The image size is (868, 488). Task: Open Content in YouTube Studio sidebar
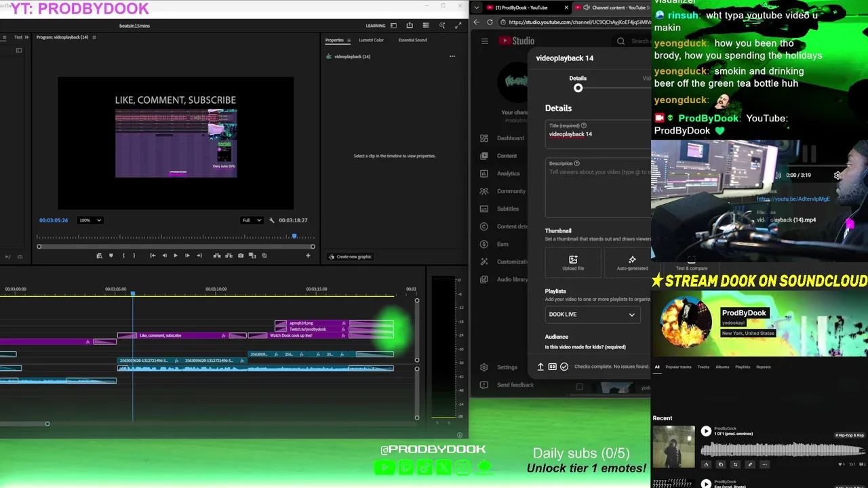point(499,156)
